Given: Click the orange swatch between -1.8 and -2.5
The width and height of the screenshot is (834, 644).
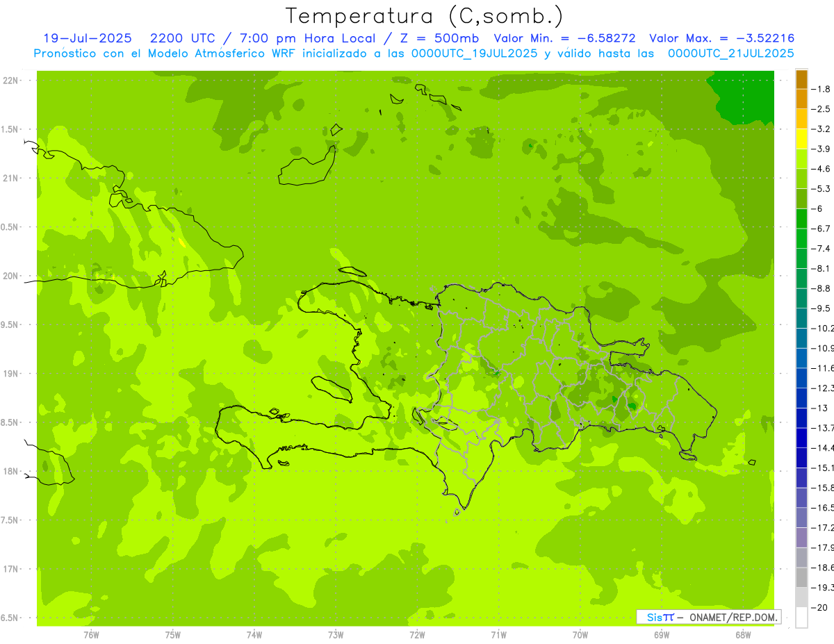Looking at the screenshot, I should [x=801, y=99].
